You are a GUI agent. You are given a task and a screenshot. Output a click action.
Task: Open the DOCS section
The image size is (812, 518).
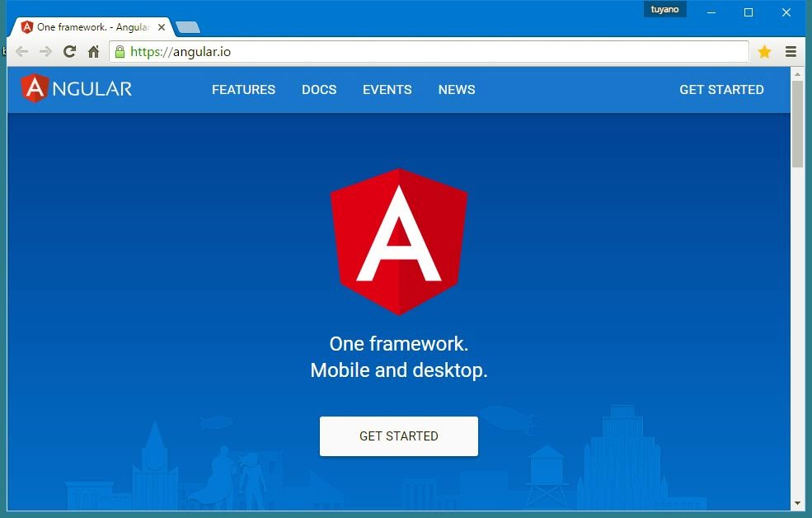point(319,90)
